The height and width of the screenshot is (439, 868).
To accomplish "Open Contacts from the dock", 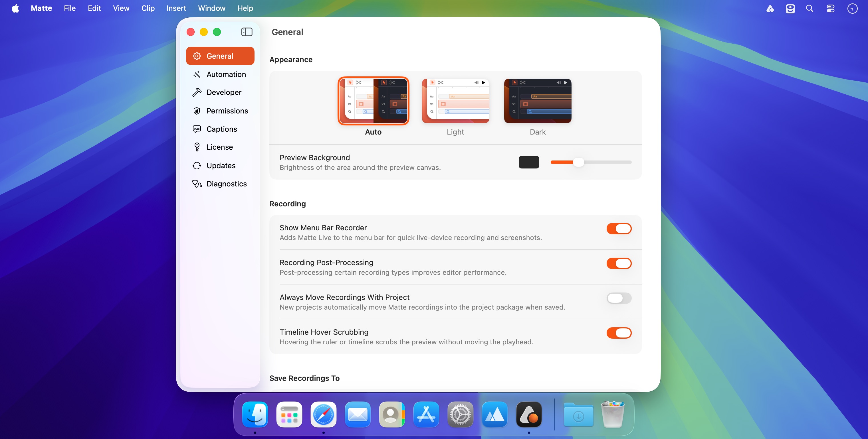I will 392,414.
